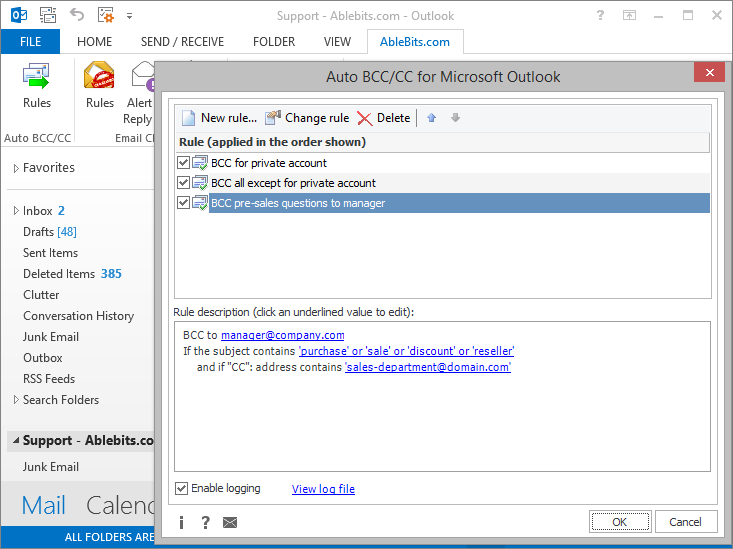
Task: Edit the manager@company.com BCC address link
Action: (x=282, y=336)
